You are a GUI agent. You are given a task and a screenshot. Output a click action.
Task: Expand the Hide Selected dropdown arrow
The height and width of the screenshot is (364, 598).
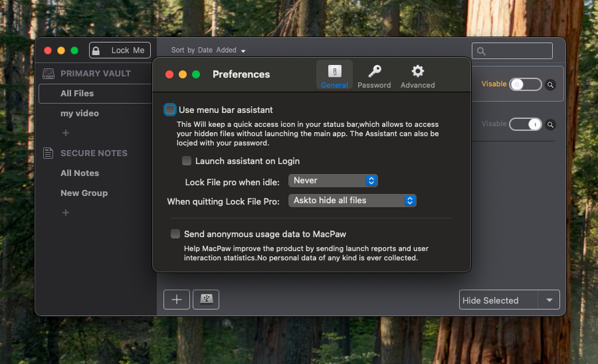(549, 300)
